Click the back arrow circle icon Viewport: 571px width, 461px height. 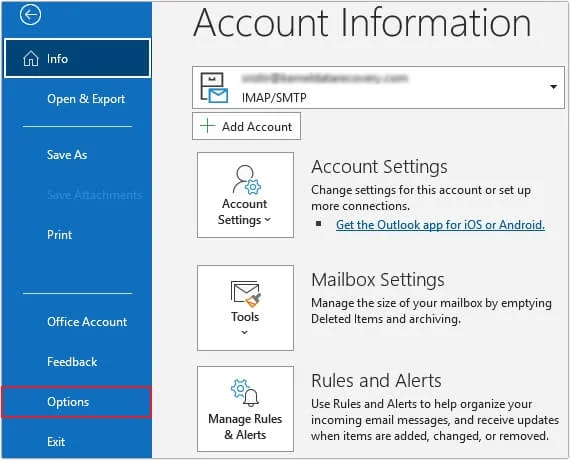coord(30,15)
